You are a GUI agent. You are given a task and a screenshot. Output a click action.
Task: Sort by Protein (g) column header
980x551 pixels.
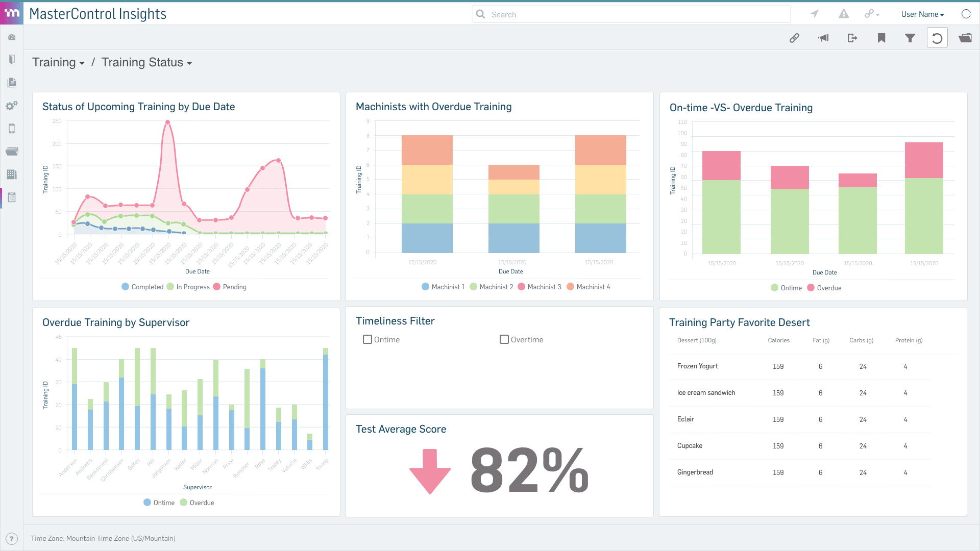(x=909, y=340)
